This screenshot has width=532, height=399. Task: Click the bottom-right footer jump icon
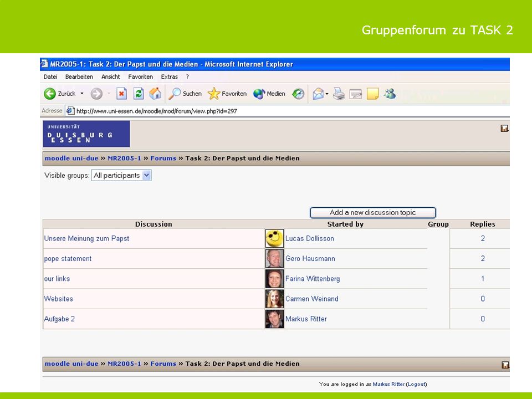(x=505, y=365)
